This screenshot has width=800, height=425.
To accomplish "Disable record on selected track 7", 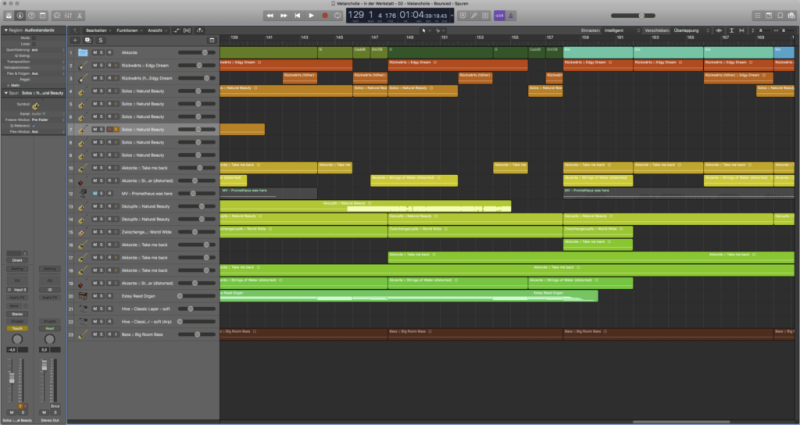I will point(109,130).
